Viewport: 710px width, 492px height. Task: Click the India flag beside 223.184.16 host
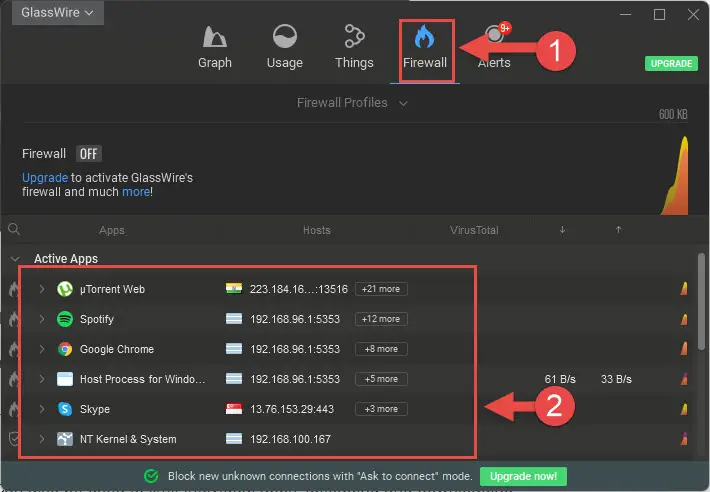(234, 288)
